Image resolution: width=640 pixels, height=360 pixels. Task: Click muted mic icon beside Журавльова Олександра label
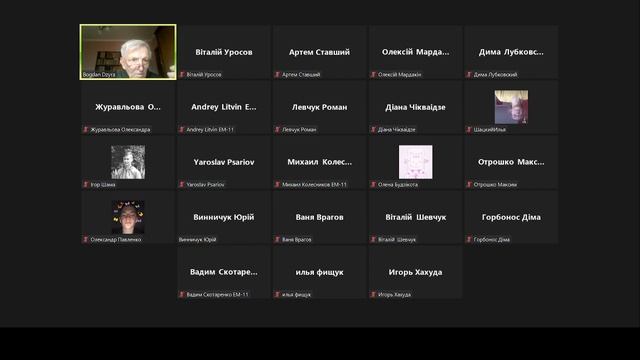(86, 130)
